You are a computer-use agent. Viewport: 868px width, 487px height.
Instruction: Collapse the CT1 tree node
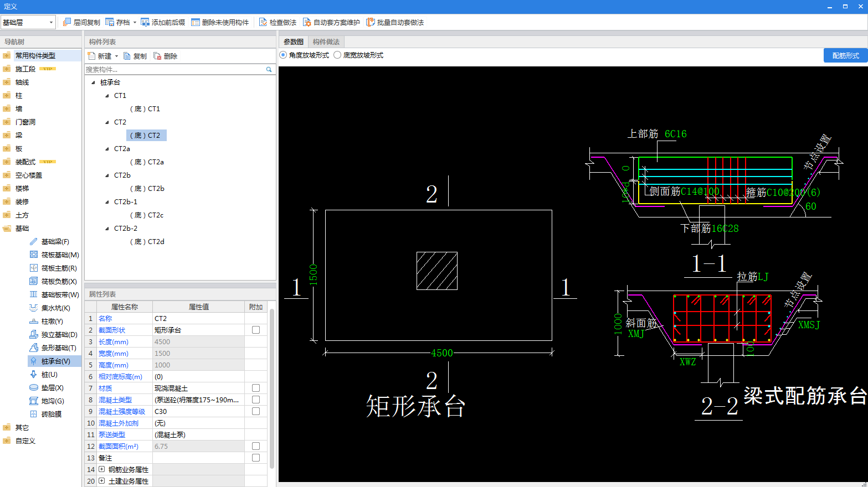pos(107,96)
